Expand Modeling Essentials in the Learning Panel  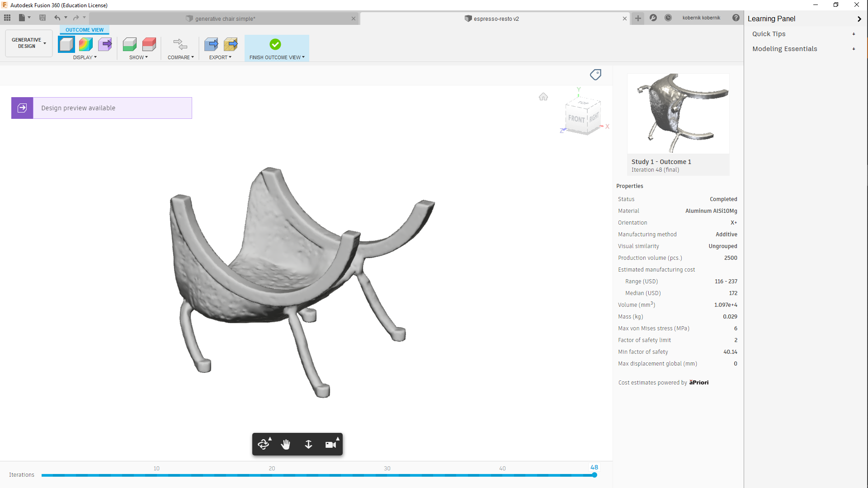click(854, 49)
